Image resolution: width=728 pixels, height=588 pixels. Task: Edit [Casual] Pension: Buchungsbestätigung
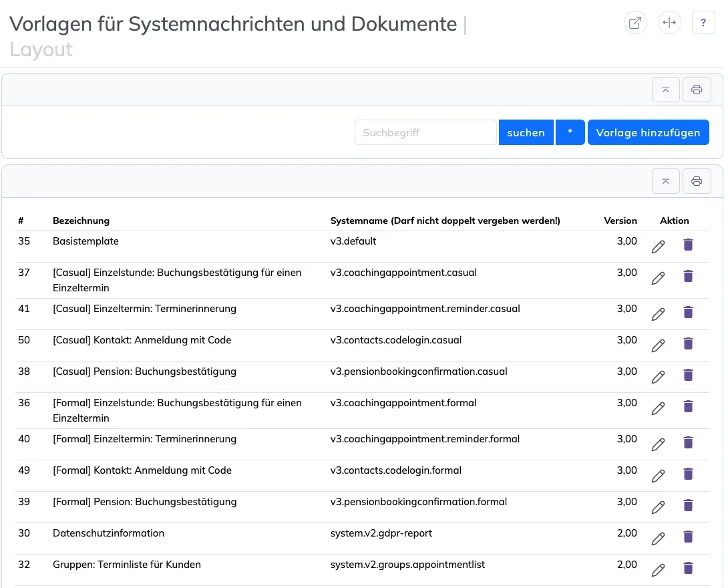(658, 377)
